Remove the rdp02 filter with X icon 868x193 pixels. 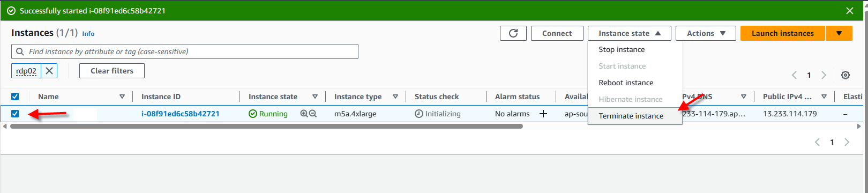coord(49,71)
